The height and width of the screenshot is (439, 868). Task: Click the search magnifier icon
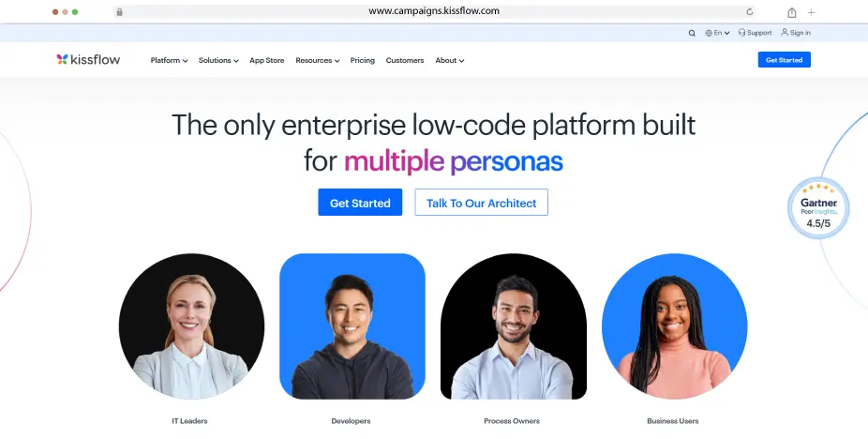[692, 33]
